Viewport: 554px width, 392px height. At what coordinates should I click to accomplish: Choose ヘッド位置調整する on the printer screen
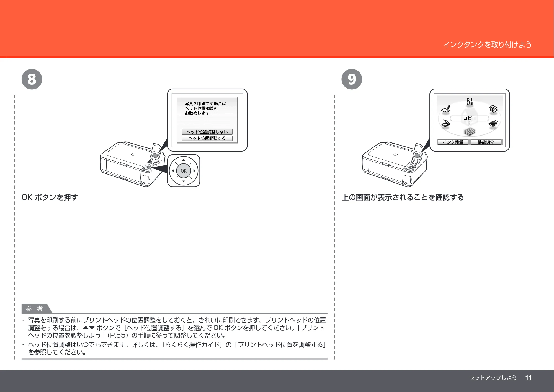click(x=207, y=138)
